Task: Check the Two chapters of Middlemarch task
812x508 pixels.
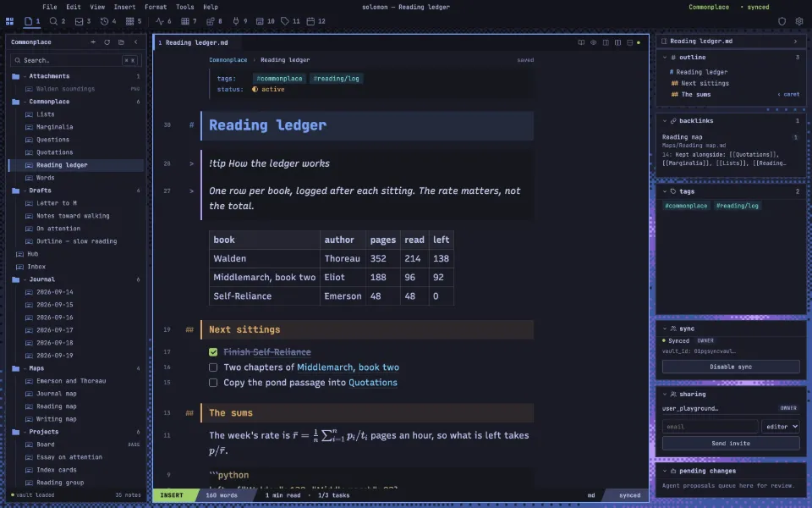Action: coord(213,367)
